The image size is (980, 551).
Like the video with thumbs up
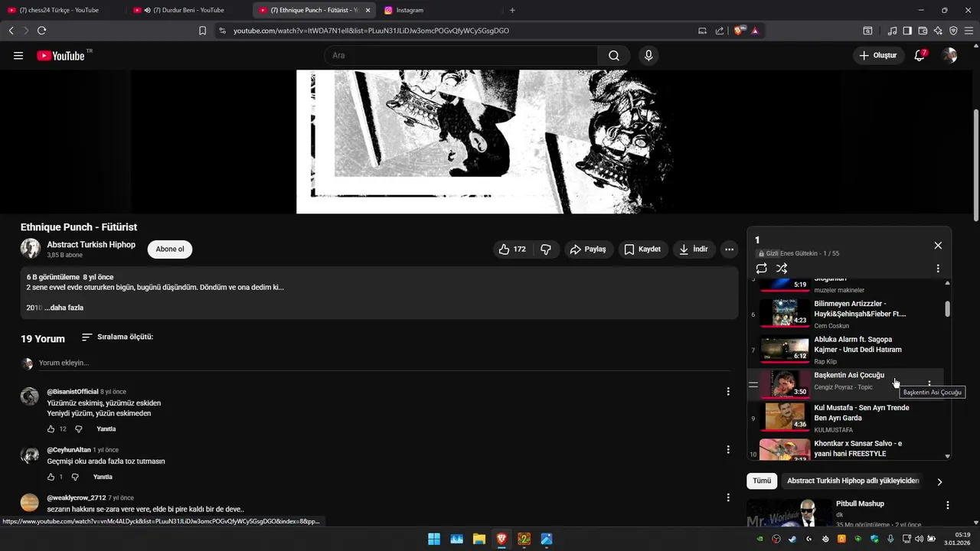[511, 249]
